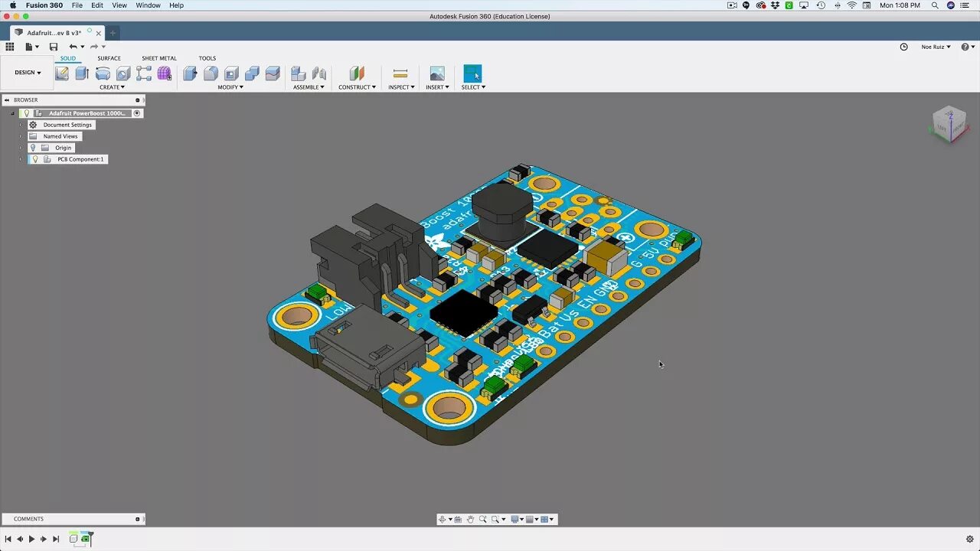Click the ViewCube in the corner

tap(949, 124)
